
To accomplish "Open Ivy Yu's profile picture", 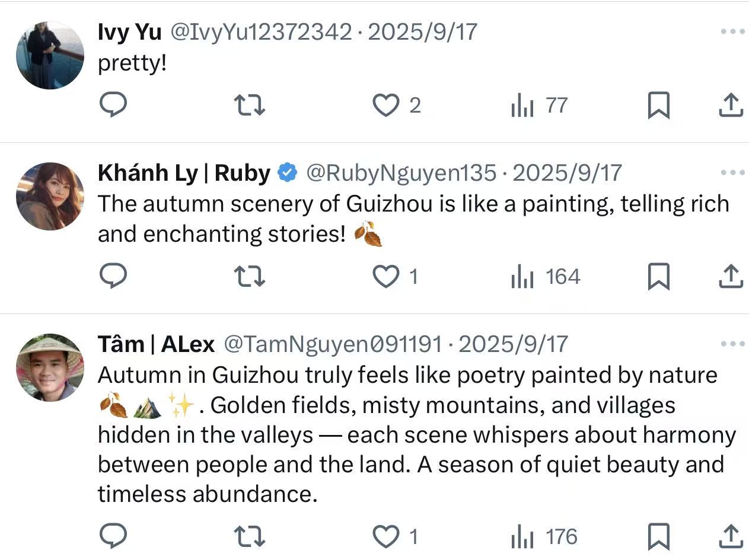I will (50, 55).
